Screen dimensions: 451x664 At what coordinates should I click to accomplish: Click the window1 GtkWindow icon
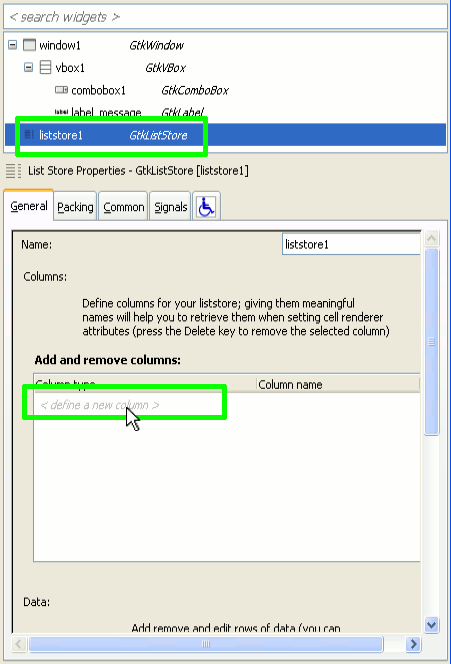(x=29, y=45)
